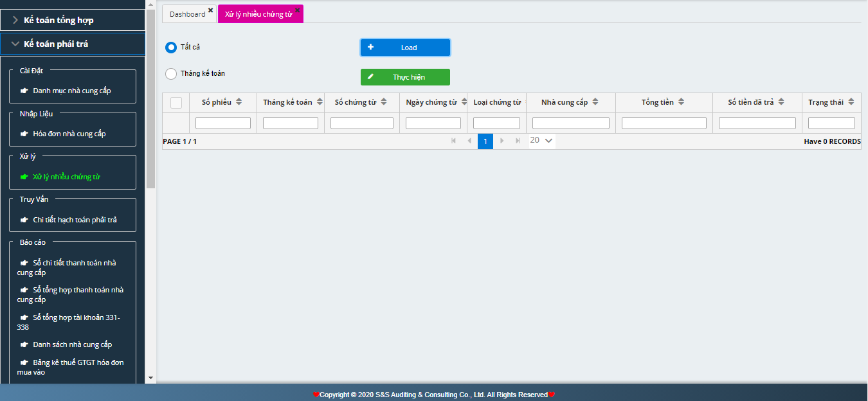Screen dimensions: 868x401
Task: Click the green Thực hiện button
Action: tap(405, 77)
